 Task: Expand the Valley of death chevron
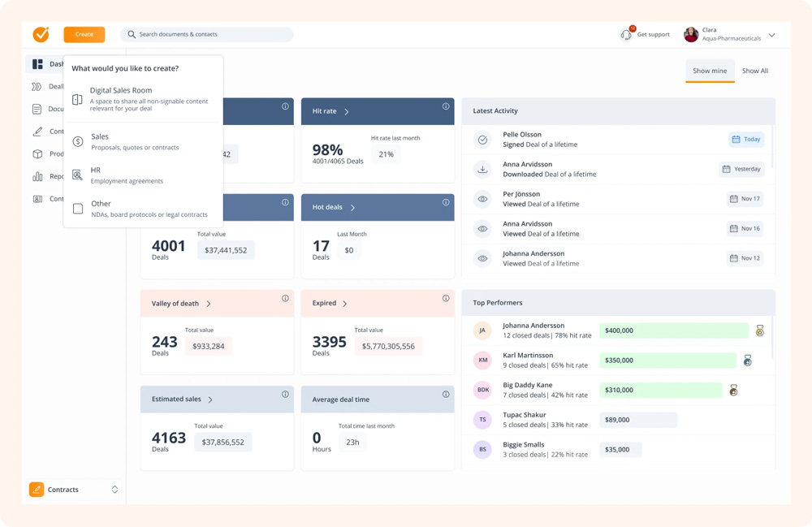209,304
